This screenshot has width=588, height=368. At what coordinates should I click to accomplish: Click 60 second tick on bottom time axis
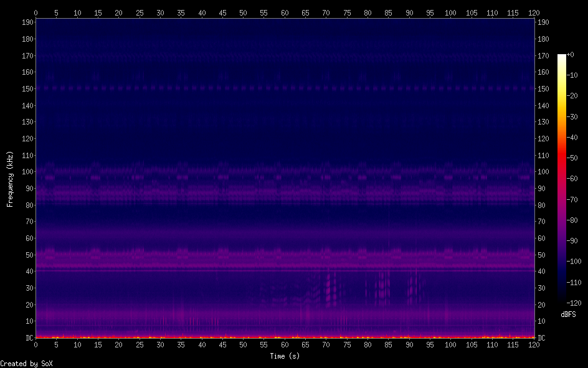[x=285, y=344]
